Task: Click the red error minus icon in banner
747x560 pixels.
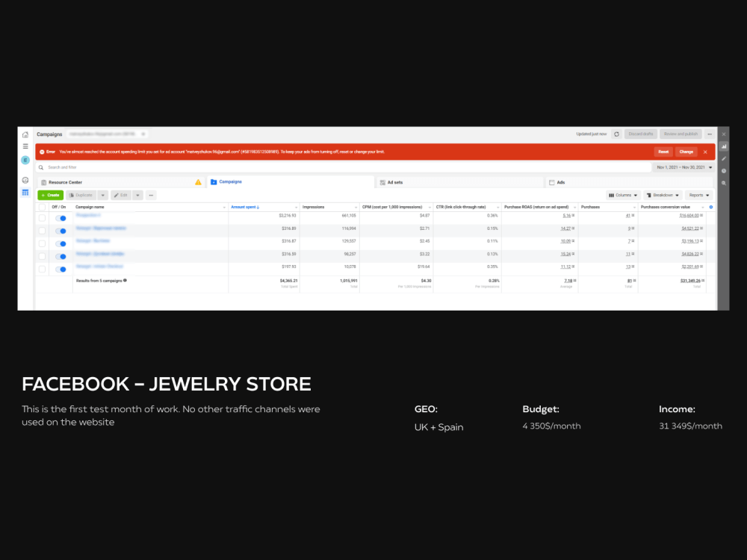Action: [42, 152]
